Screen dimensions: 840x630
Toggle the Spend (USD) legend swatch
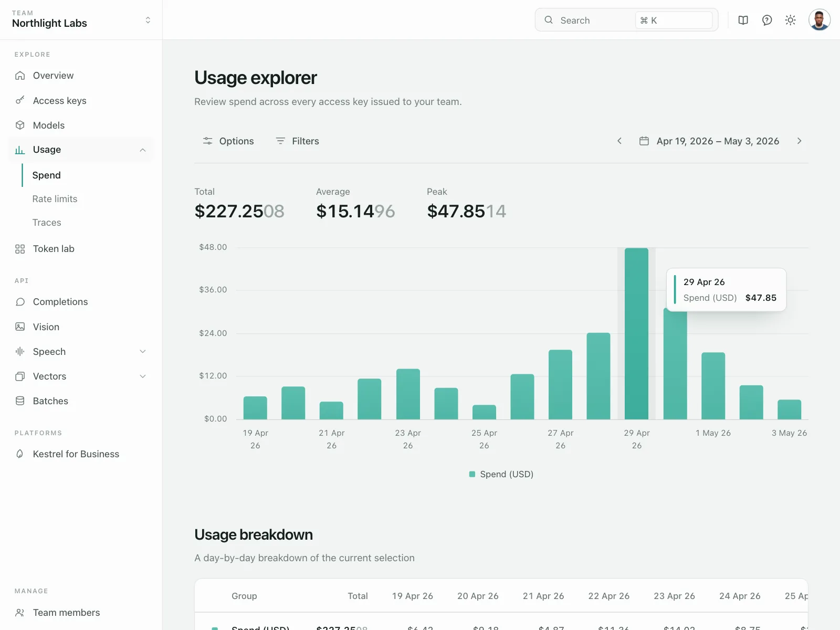tap(472, 474)
